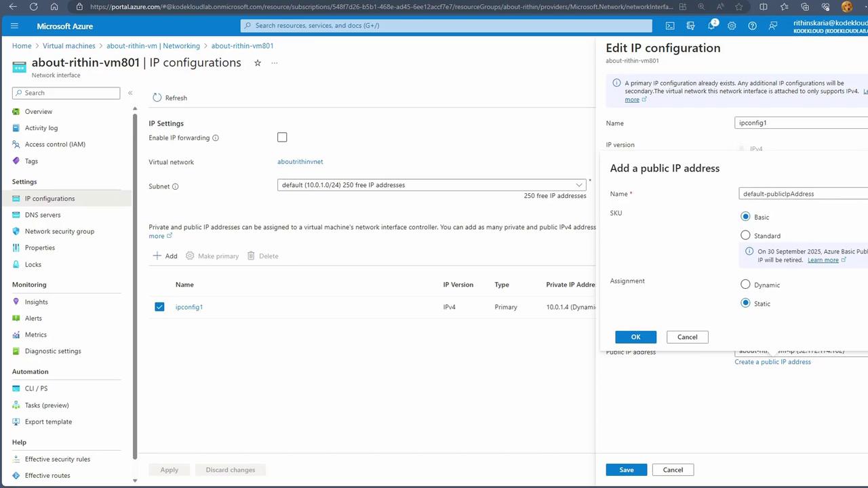Screen dimensions: 868x488
Task: Edit the public IP address Name field
Action: 803,194
